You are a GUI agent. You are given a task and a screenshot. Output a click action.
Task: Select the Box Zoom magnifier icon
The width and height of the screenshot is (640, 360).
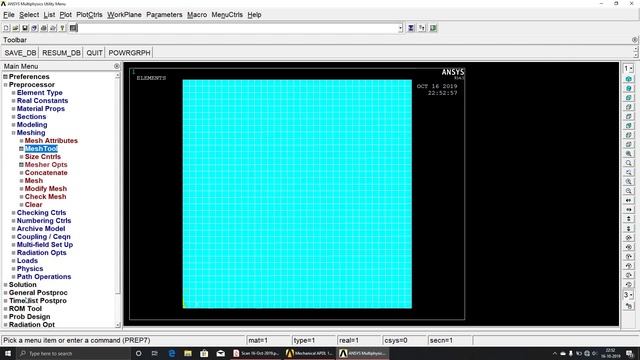(x=629, y=163)
